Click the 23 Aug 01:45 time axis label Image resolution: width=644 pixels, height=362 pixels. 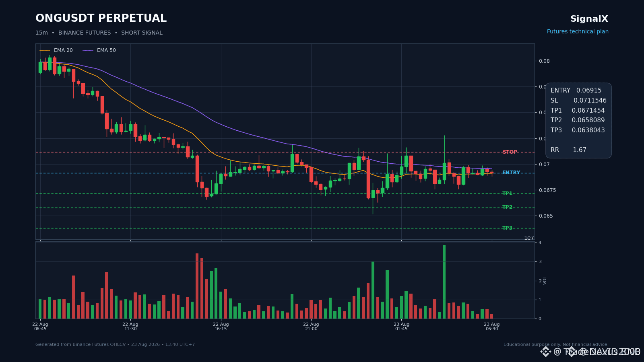point(401,327)
